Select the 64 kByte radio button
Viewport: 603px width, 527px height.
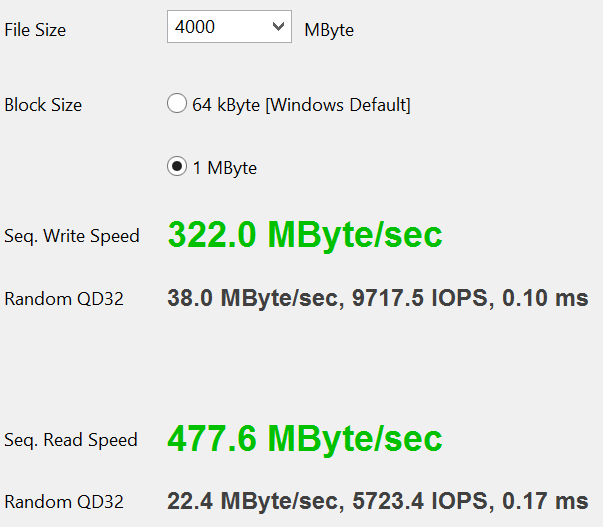176,104
